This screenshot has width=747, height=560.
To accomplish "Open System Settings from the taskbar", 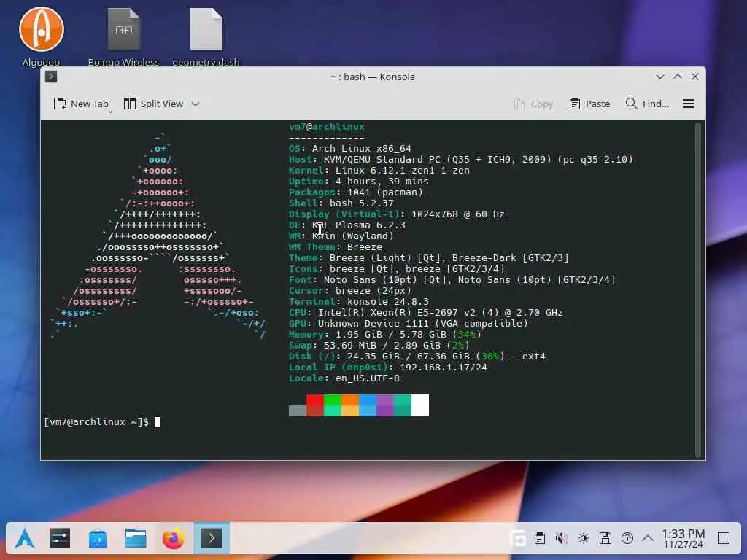I will click(60, 539).
